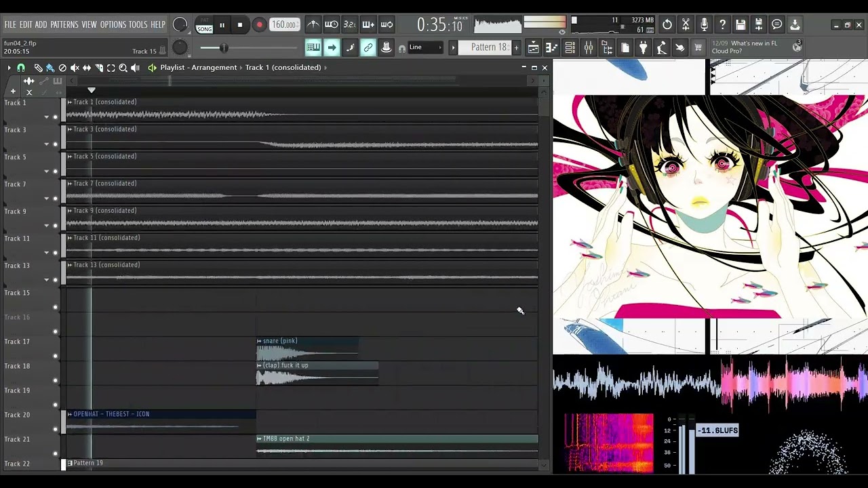The width and height of the screenshot is (868, 488).
Task: Open the Piano roll view button
Action: (x=552, y=47)
